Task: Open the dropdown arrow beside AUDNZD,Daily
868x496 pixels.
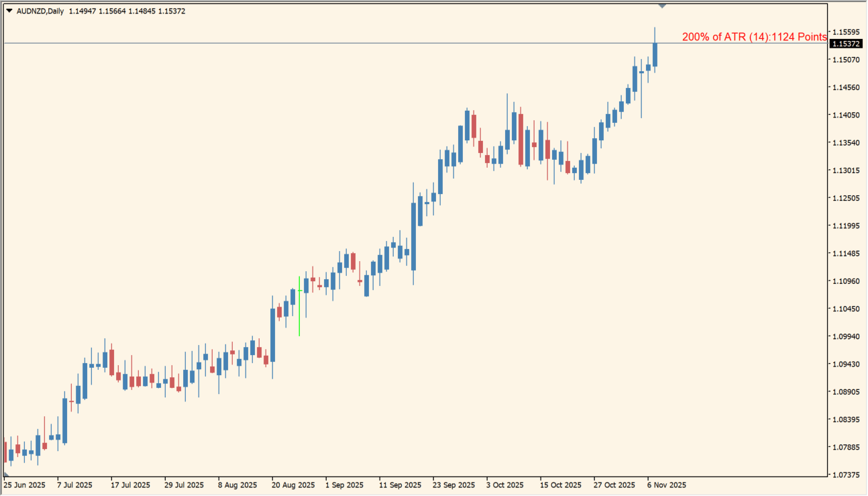Action: click(x=9, y=11)
